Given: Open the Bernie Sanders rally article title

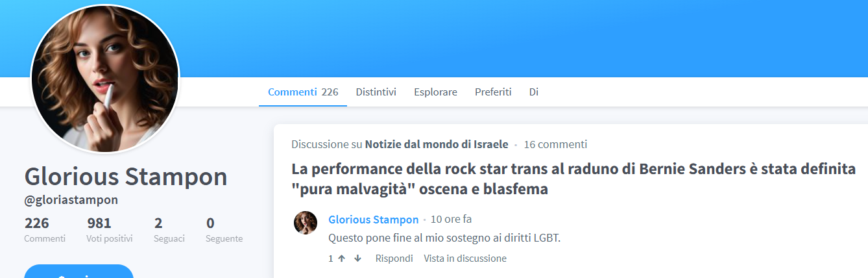Looking at the screenshot, I should pos(573,179).
